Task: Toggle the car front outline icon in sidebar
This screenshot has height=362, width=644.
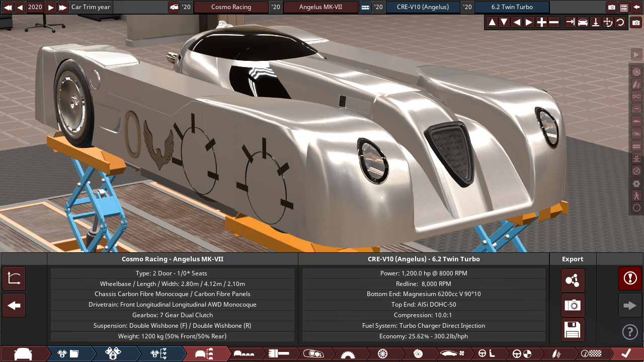Action: 636,109
